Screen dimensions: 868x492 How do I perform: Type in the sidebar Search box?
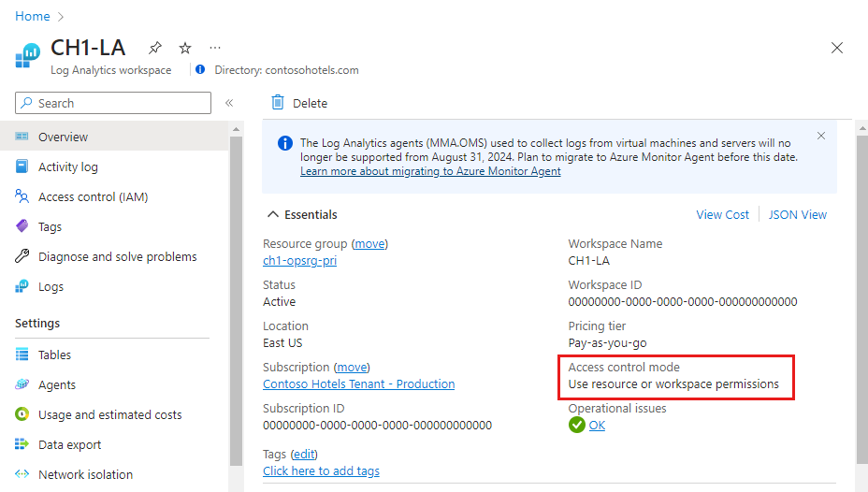[x=122, y=103]
